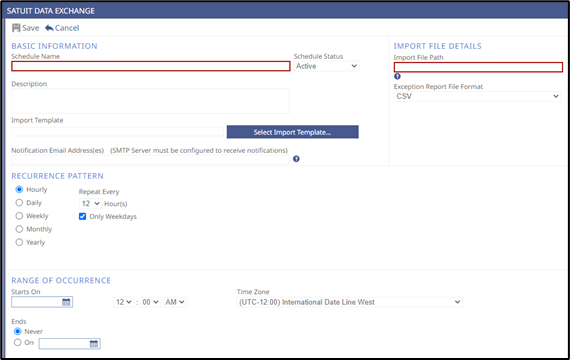Open Exception Report File Format dropdown
570x360 pixels.
click(478, 96)
